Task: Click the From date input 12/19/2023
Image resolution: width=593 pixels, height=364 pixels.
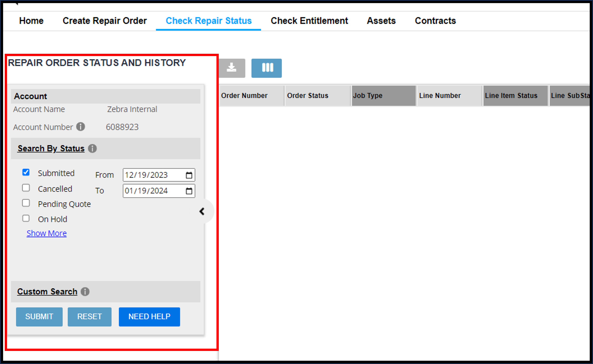Action: click(159, 175)
